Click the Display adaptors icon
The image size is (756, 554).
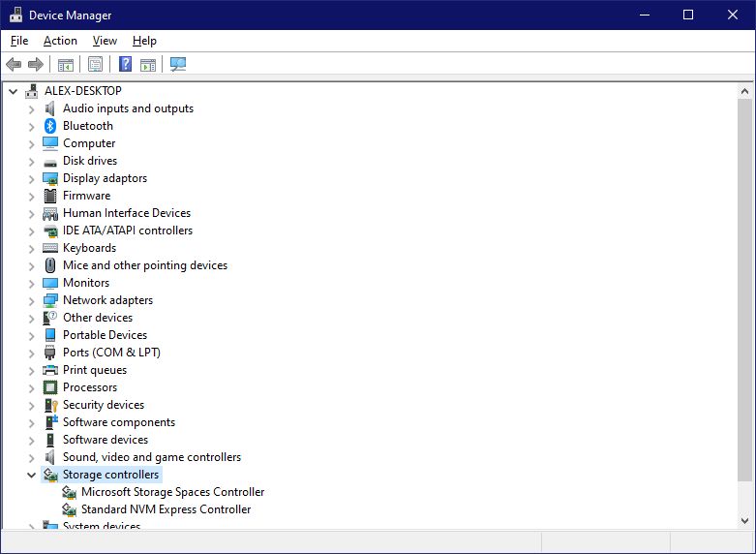(50, 178)
